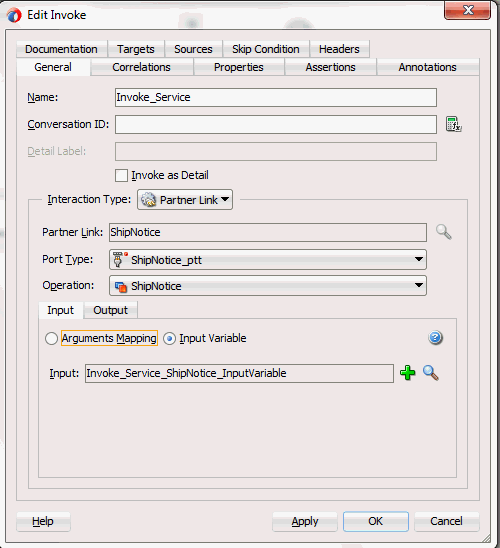The width and height of the screenshot is (500, 548).
Task: Switch to the Assertions tab
Action: [x=331, y=67]
